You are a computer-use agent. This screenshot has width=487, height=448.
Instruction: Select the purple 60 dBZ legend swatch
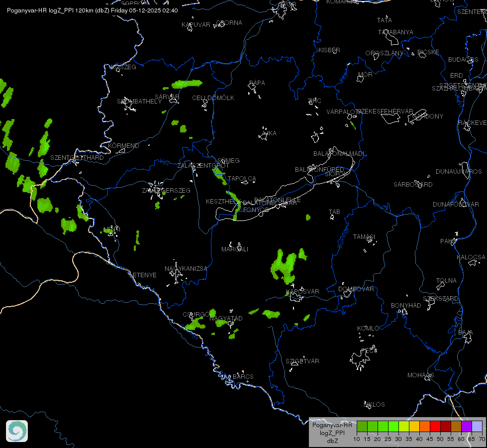pos(467,426)
